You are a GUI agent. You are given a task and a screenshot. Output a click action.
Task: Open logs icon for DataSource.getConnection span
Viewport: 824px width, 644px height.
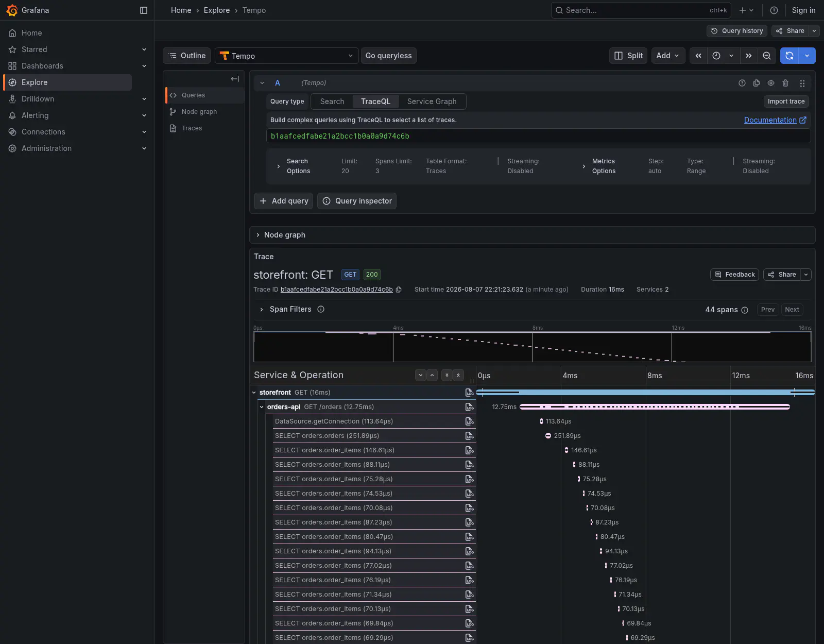tap(470, 421)
